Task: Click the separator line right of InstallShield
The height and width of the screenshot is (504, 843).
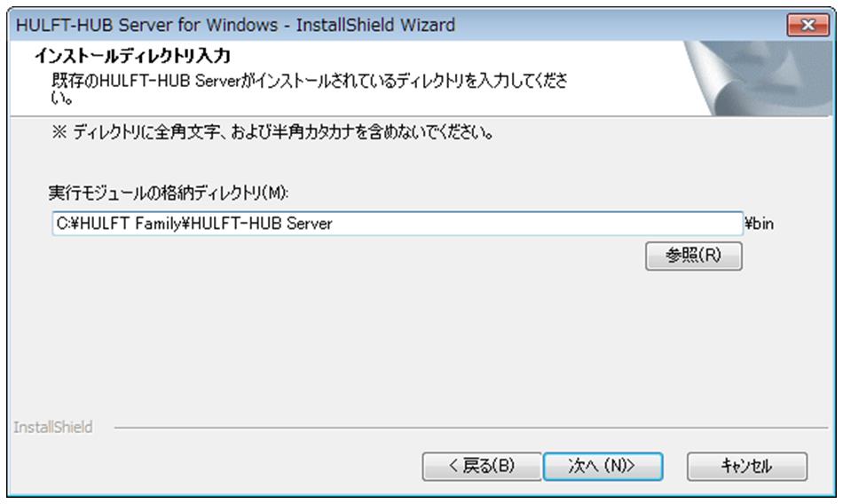Action: [x=471, y=429]
